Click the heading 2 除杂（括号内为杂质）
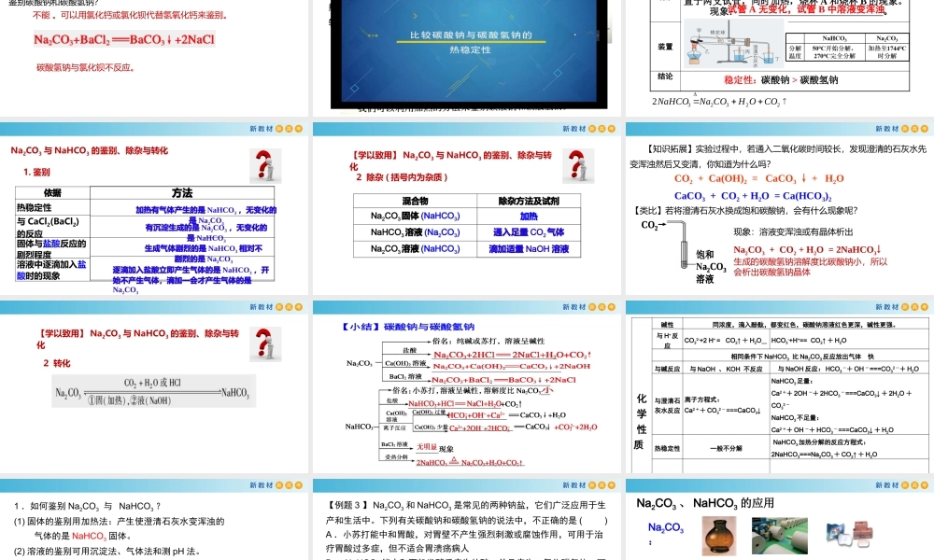Viewport: 934px width, 560px height. coord(402,177)
